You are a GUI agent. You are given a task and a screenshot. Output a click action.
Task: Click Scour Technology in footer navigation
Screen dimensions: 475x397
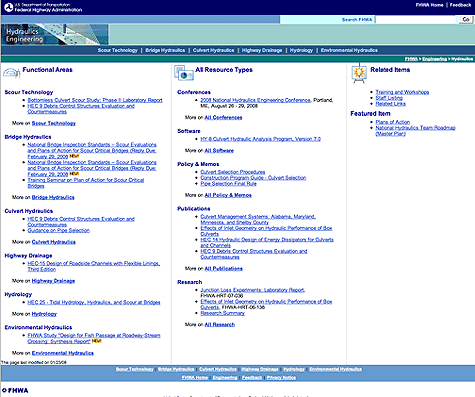[135, 369]
